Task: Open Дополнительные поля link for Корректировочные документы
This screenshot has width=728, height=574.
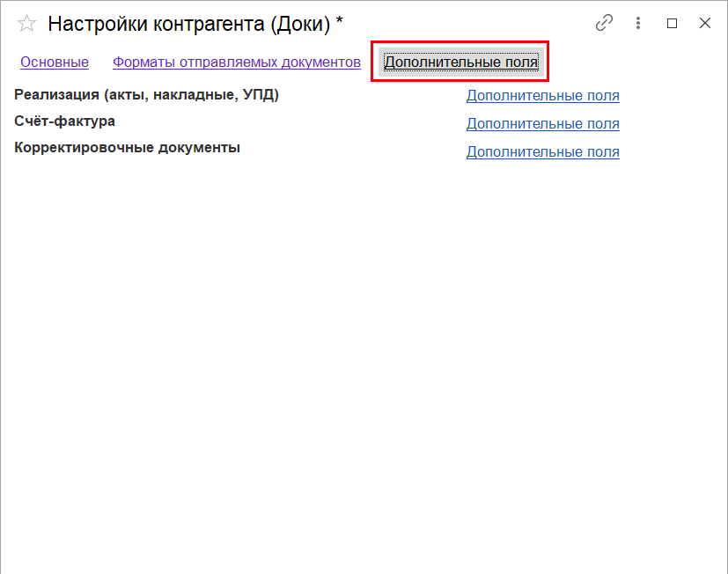Action: click(543, 152)
